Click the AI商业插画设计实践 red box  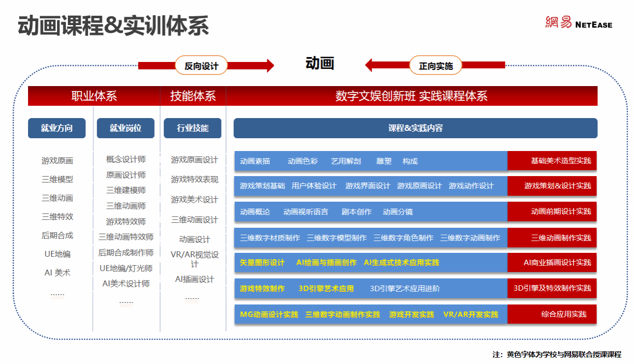click(x=552, y=263)
